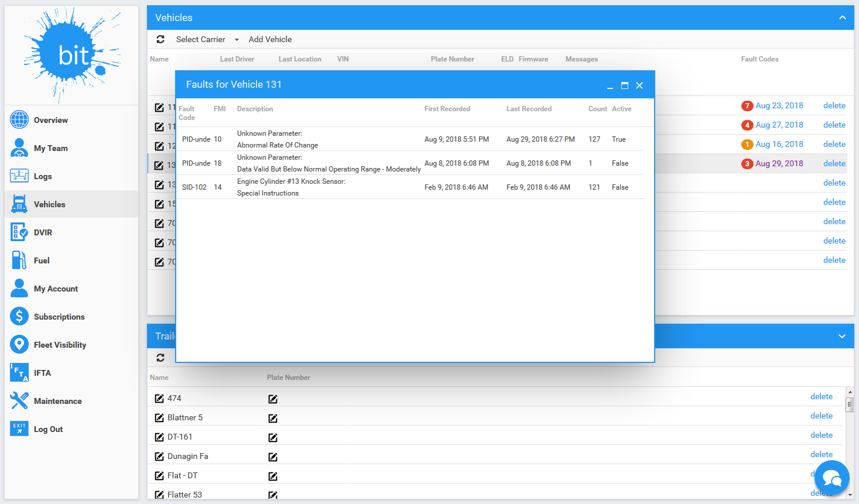Refresh the Vehicles list
This screenshot has height=504, width=859.
click(x=160, y=39)
